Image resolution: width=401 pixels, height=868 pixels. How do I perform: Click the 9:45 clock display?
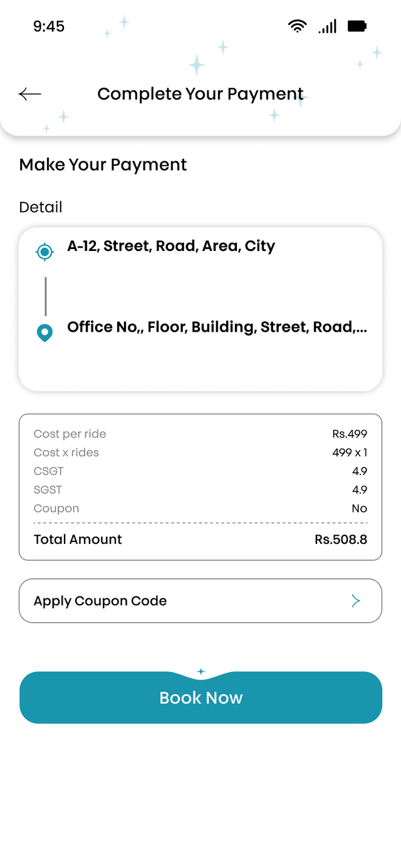[x=48, y=26]
